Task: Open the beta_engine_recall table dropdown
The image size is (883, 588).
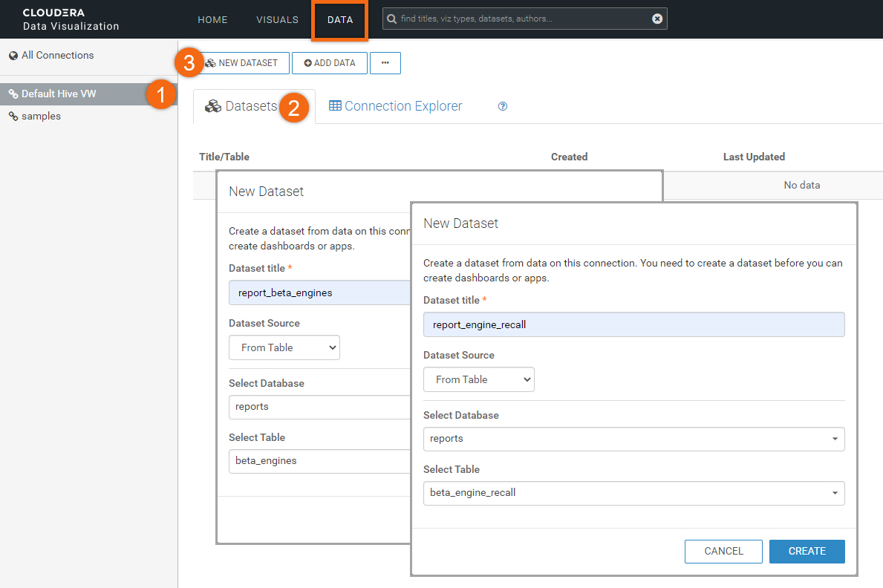Action: [633, 493]
